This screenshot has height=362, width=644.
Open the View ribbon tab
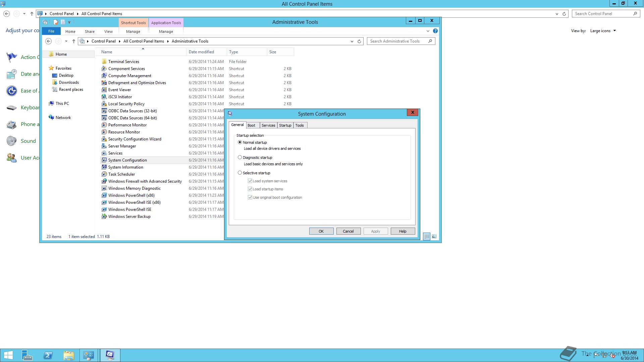(x=108, y=32)
